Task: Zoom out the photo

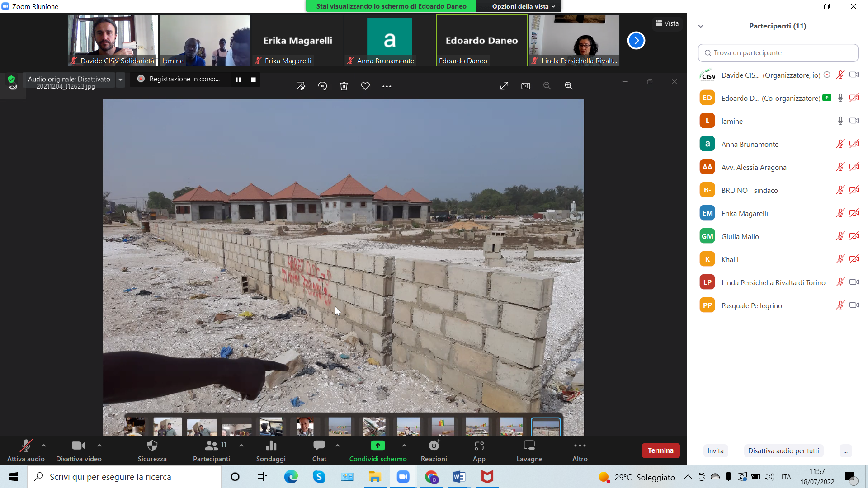Action: tap(547, 86)
